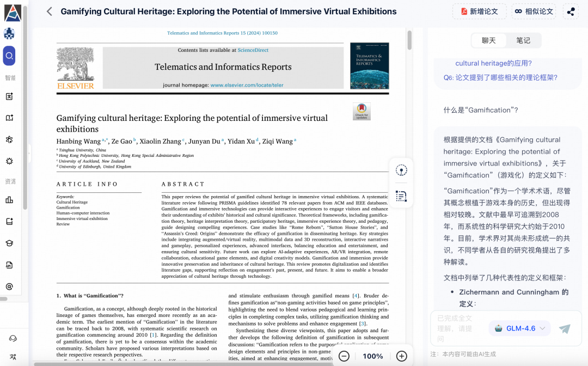Viewport: 588px width, 366px height.
Task: Click the PDF vertical scrollbar thumb
Action: pos(409,40)
